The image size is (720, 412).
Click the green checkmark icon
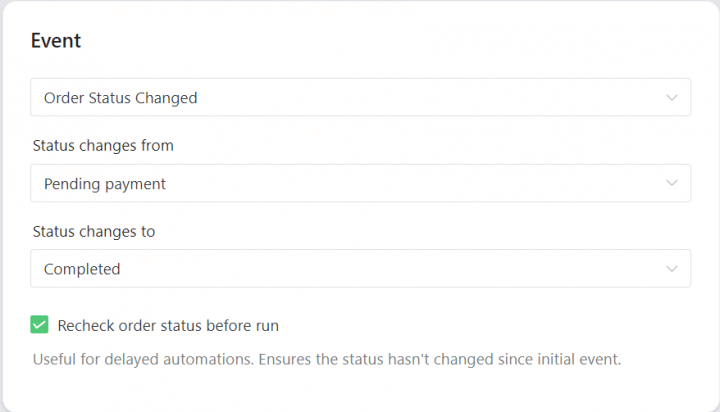tap(40, 325)
